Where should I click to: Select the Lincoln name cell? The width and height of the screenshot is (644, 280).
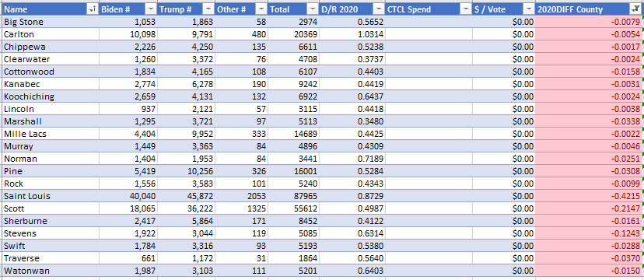pos(51,109)
